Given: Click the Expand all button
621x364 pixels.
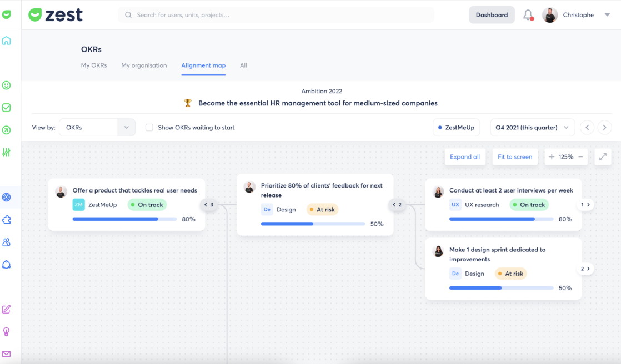Looking at the screenshot, I should tap(465, 157).
